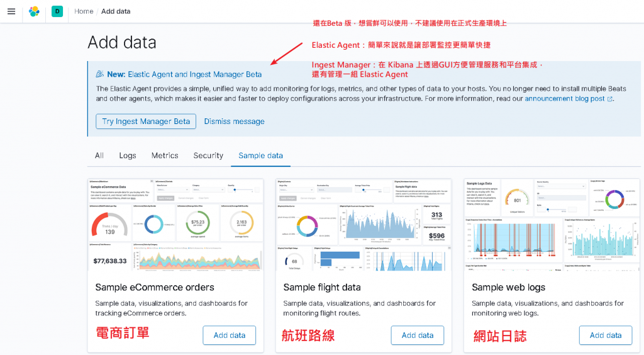Switch to the Security tab
The width and height of the screenshot is (644, 355).
click(208, 155)
